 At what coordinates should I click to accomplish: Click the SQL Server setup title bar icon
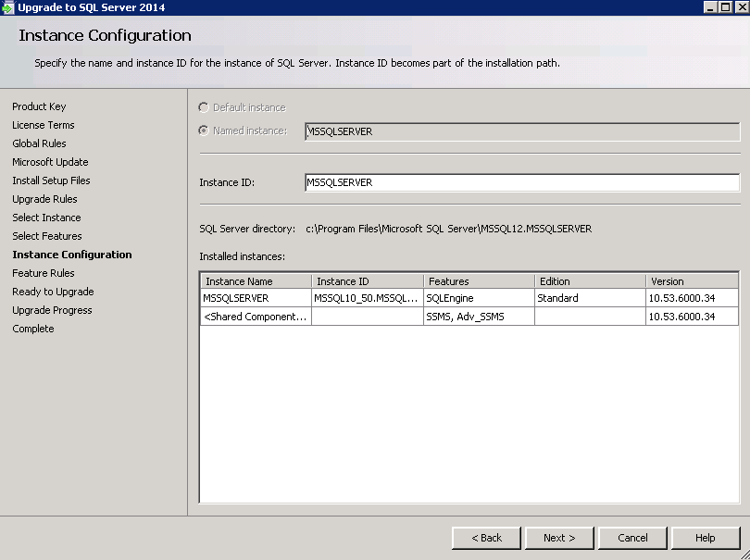[x=7, y=7]
